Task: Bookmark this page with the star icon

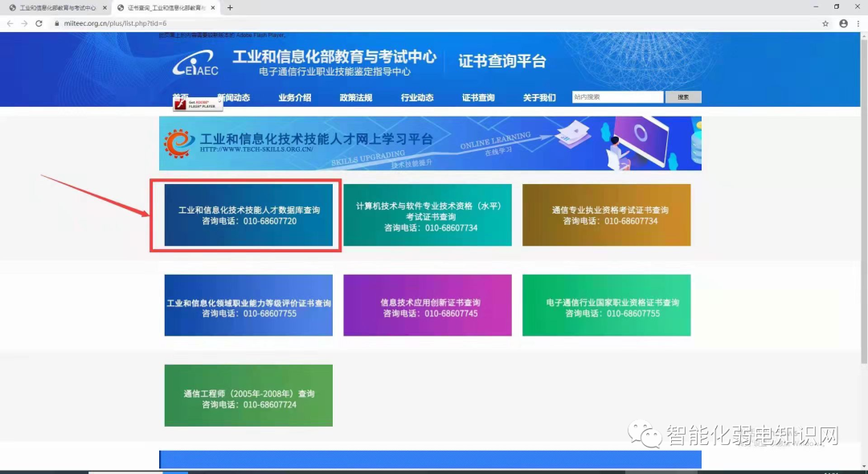Action: (825, 23)
